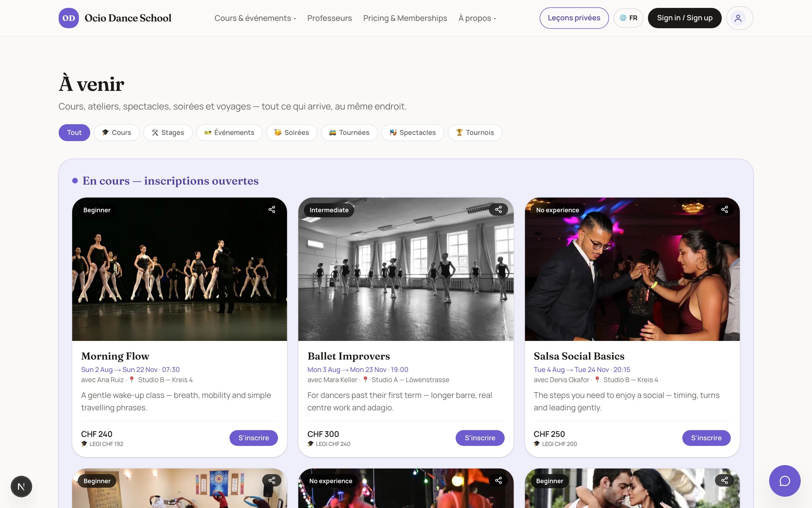Viewport: 812px width, 508px height.
Task: Click S'inscrire for Ballet Improvers
Action: 480,438
